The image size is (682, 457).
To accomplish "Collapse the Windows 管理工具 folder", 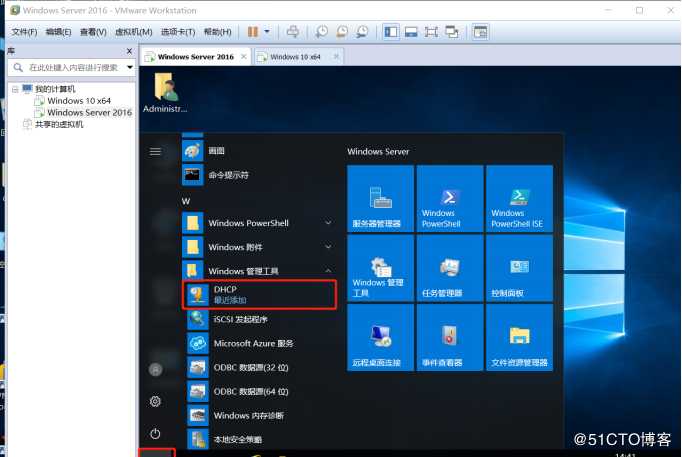I will coord(259,271).
